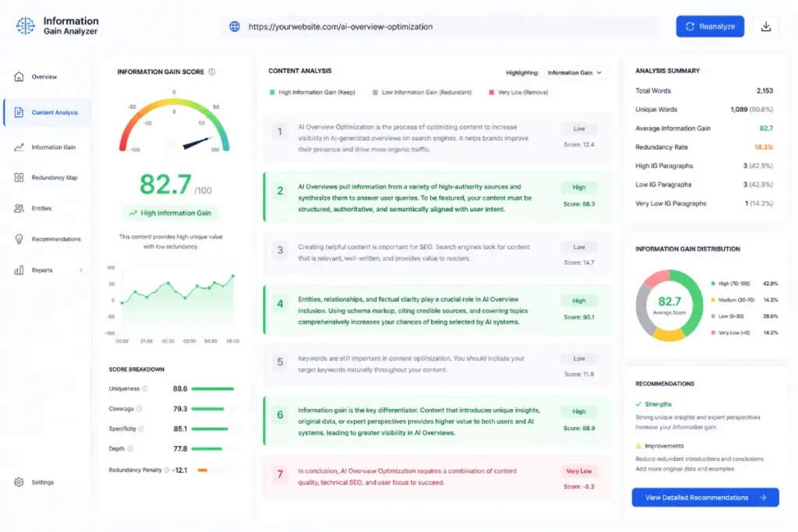Click the donut chart showing 82.7 average
Screen dimensions: 798x532
pyautogui.click(x=669, y=305)
